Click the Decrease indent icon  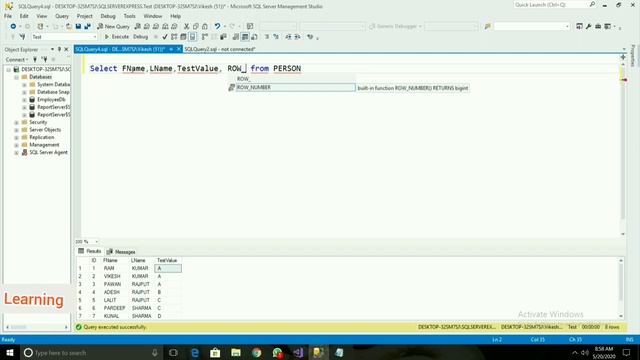288,37
